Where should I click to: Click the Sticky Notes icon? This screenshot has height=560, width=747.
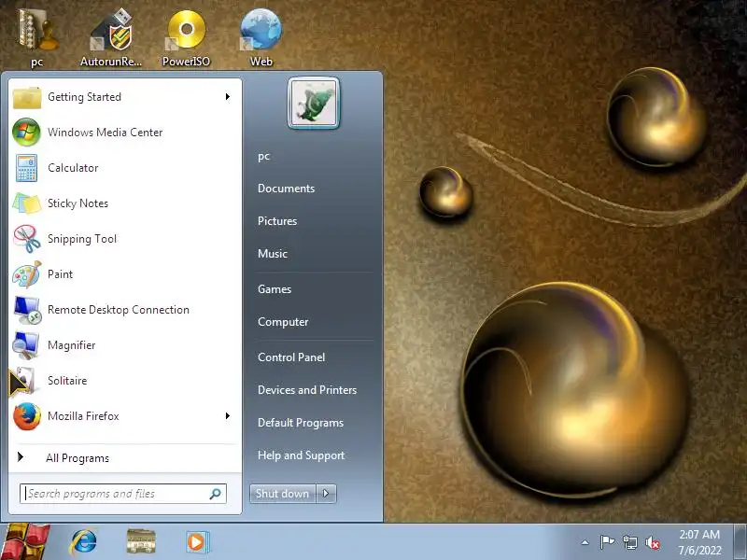point(27,203)
